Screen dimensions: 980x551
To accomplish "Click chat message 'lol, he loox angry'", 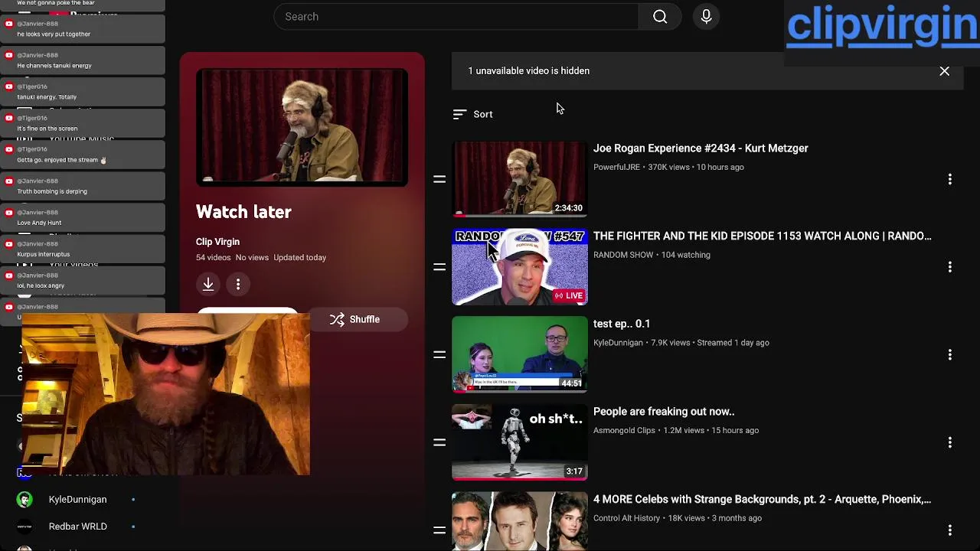I will (41, 285).
